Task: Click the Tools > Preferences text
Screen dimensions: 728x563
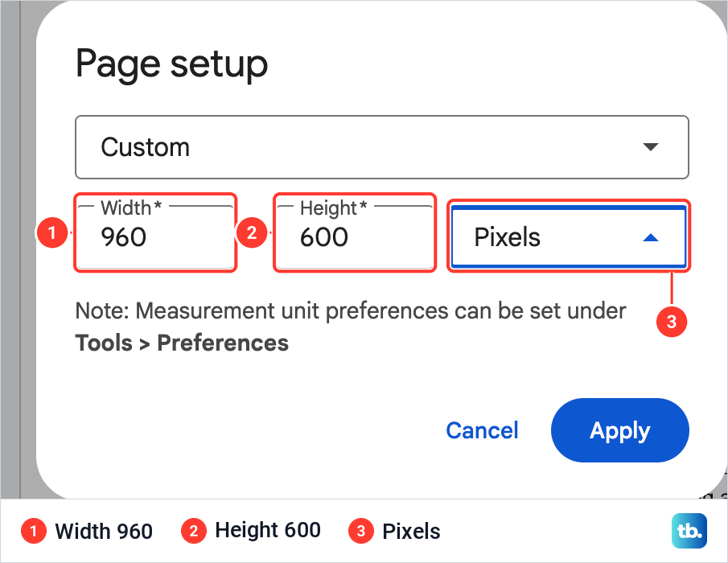Action: (182, 343)
